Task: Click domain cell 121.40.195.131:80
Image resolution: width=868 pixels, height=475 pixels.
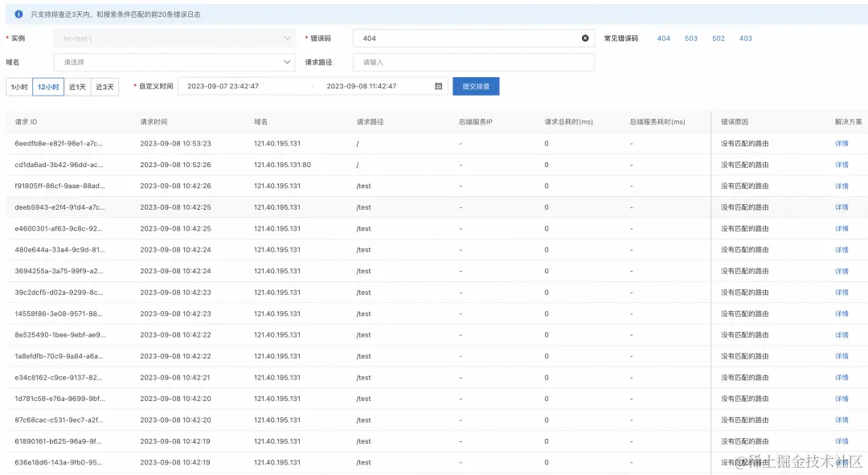Action: point(282,165)
